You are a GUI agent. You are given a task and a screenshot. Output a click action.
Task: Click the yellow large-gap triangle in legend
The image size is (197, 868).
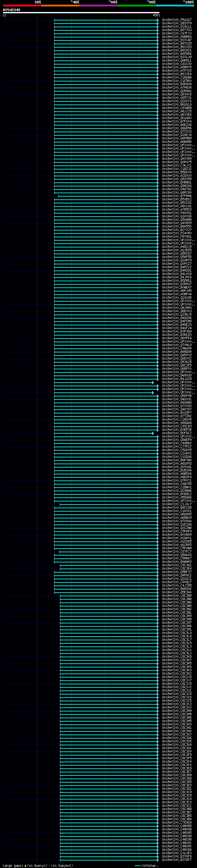click(25, 866)
